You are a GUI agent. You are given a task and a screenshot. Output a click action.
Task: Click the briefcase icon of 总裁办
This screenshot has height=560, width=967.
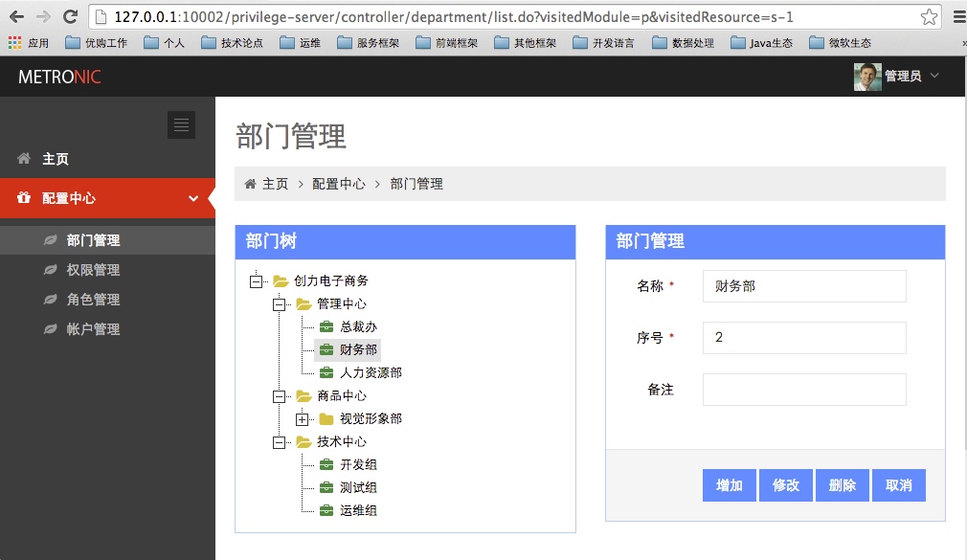click(326, 326)
